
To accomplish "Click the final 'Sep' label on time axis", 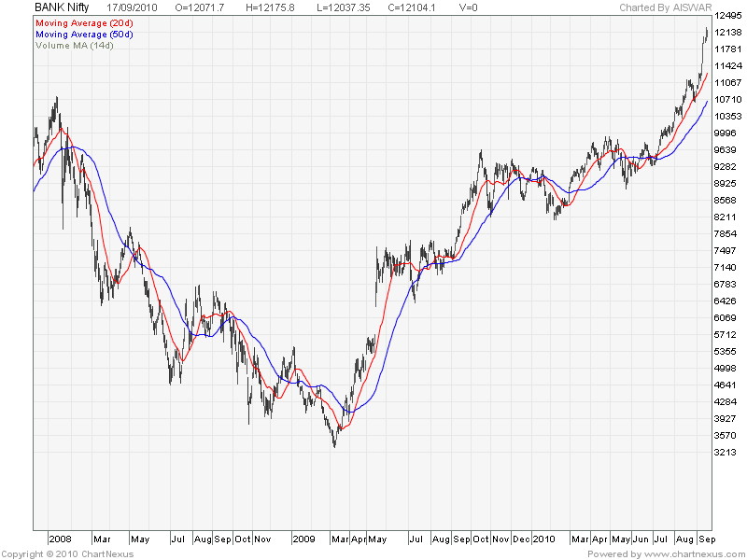I will pyautogui.click(x=707, y=539).
